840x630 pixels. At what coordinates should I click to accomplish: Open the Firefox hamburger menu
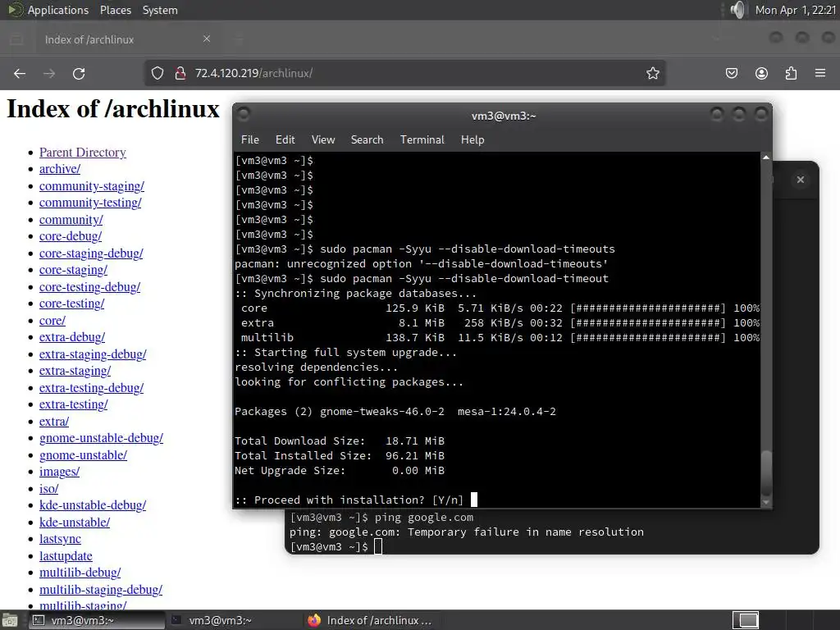[x=820, y=73]
